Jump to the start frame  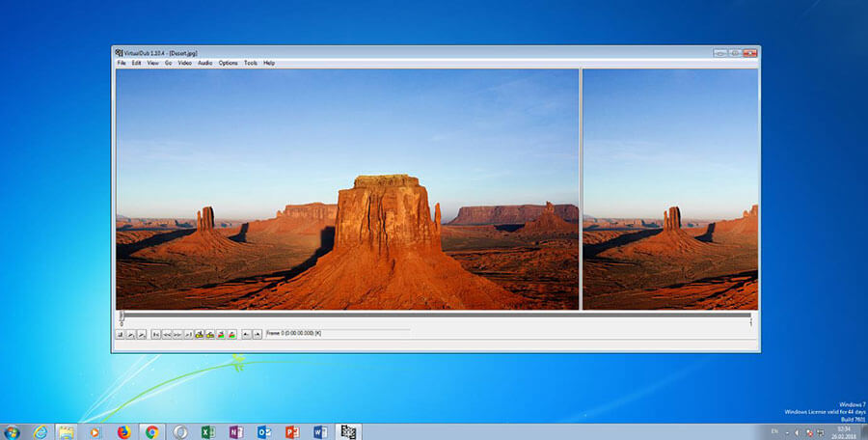click(156, 334)
